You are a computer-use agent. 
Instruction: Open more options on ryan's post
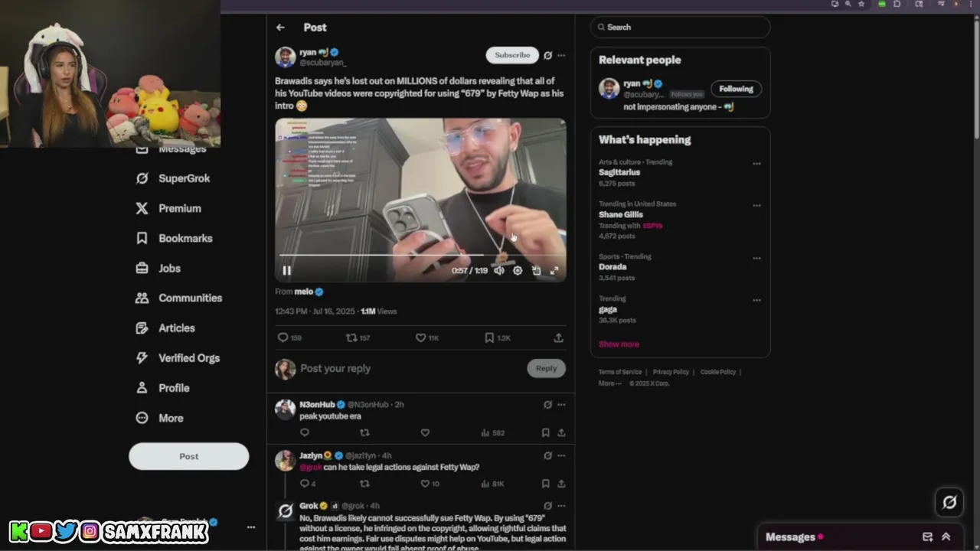pos(561,55)
